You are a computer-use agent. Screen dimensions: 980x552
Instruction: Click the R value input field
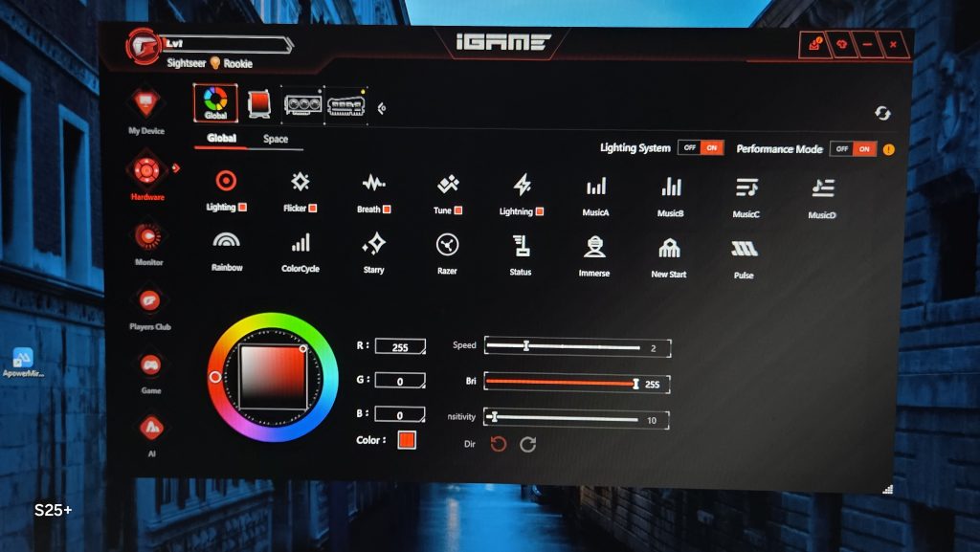pos(400,347)
